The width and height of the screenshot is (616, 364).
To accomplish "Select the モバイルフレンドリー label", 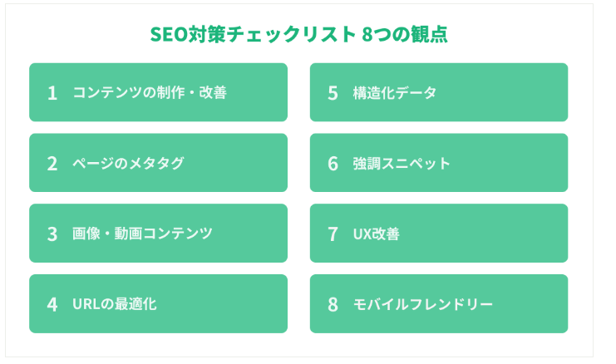I will (x=422, y=304).
